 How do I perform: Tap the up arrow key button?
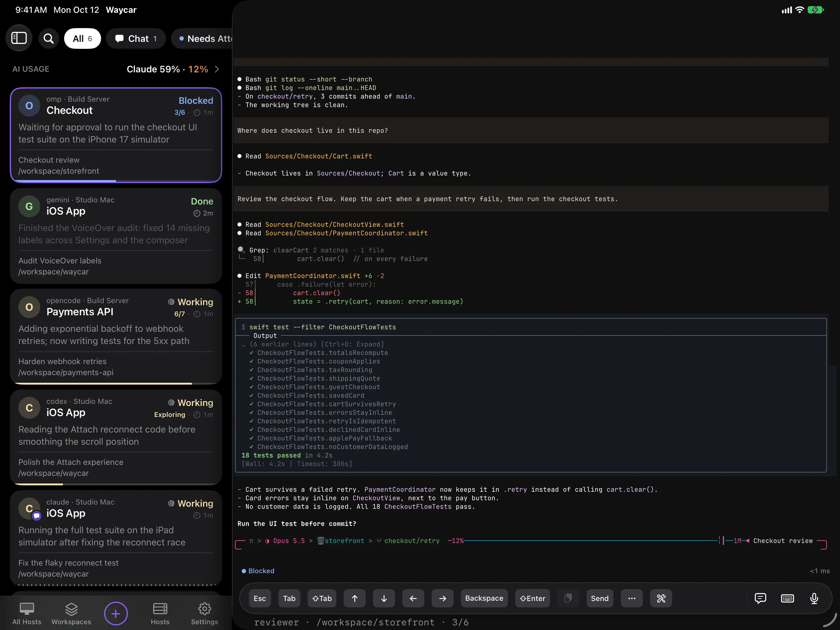pos(355,598)
